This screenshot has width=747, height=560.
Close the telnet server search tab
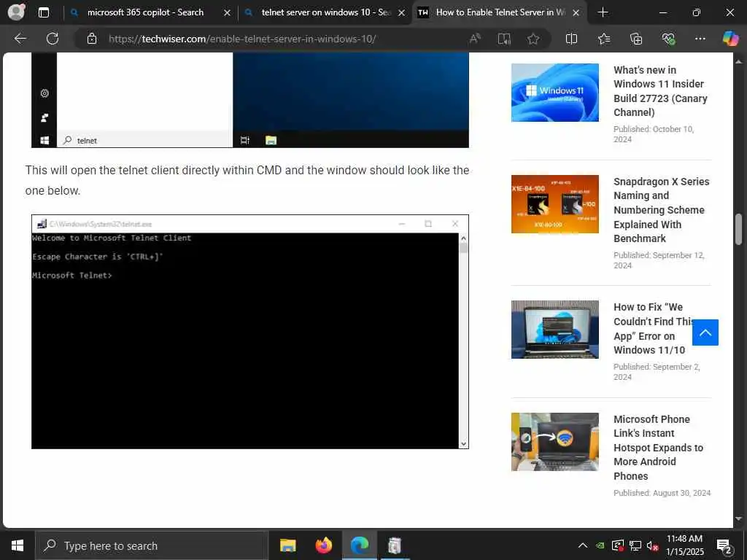pos(402,13)
